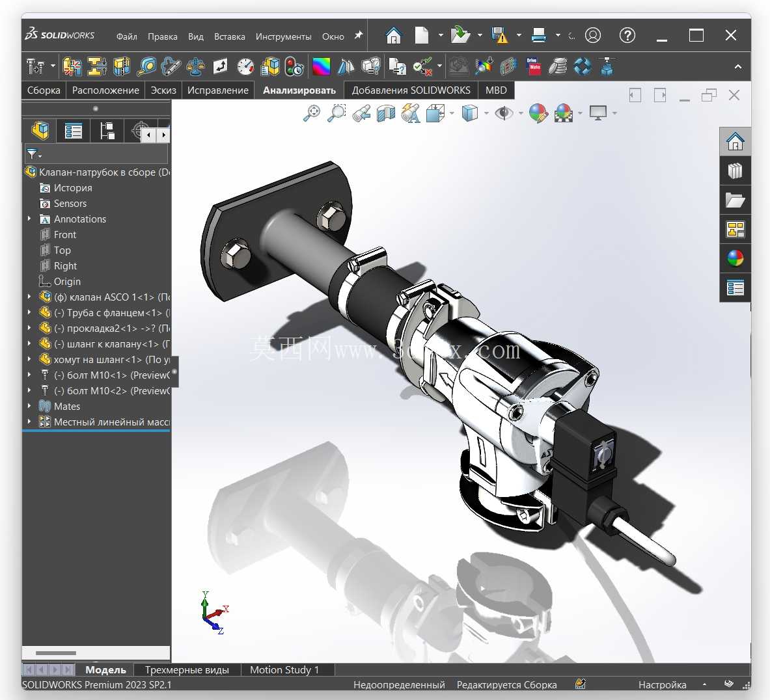Open the Costing coins icon
The height and width of the screenshot is (700, 770).
point(558,66)
